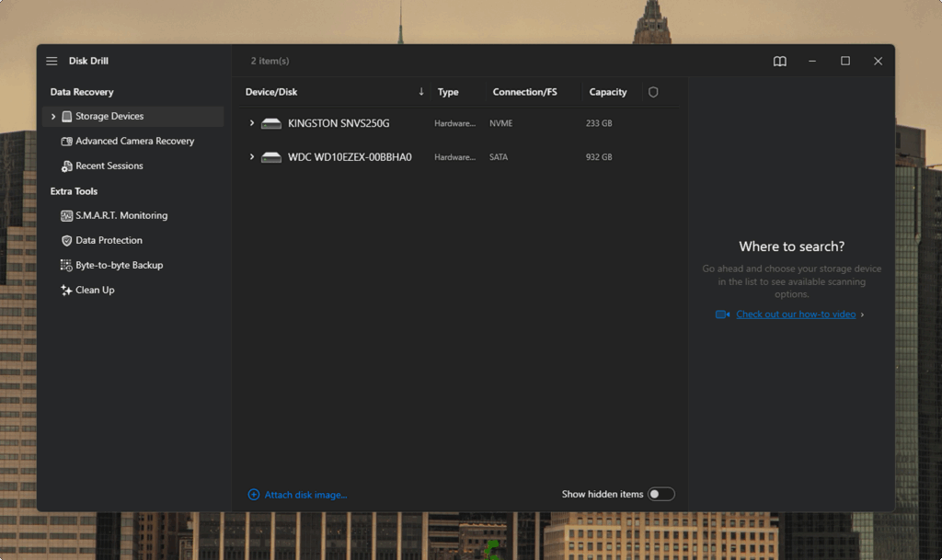Sort by the Device/Disk column header
This screenshot has height=560, width=942.
pos(271,92)
